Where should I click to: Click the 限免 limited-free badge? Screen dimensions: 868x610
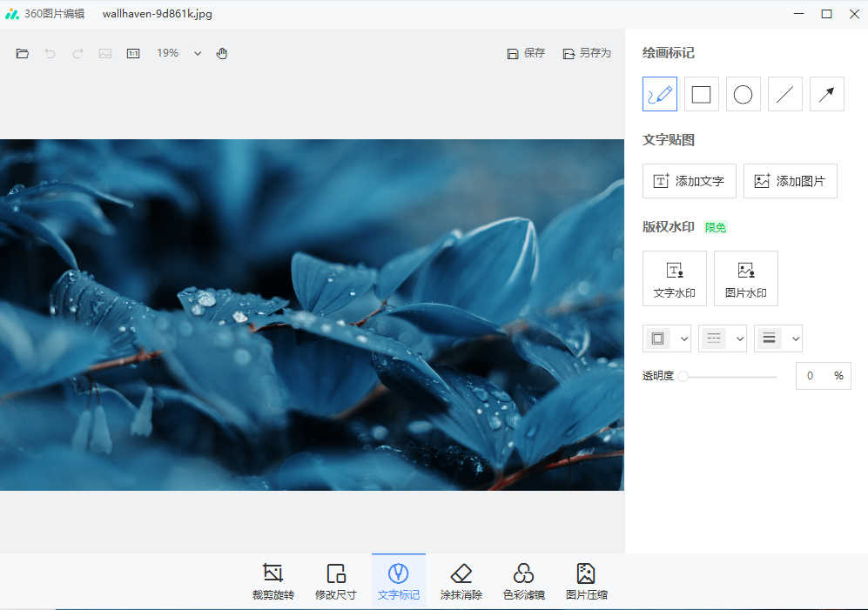point(716,227)
